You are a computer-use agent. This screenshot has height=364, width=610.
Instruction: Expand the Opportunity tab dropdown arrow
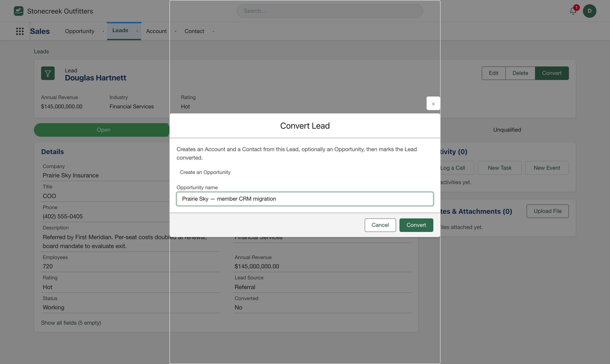point(103,31)
